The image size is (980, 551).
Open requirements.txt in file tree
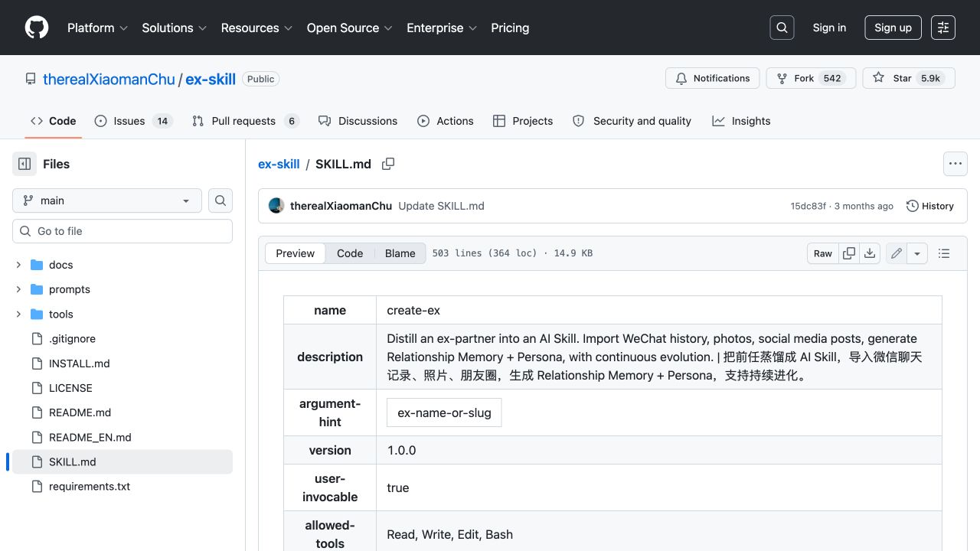pyautogui.click(x=90, y=486)
